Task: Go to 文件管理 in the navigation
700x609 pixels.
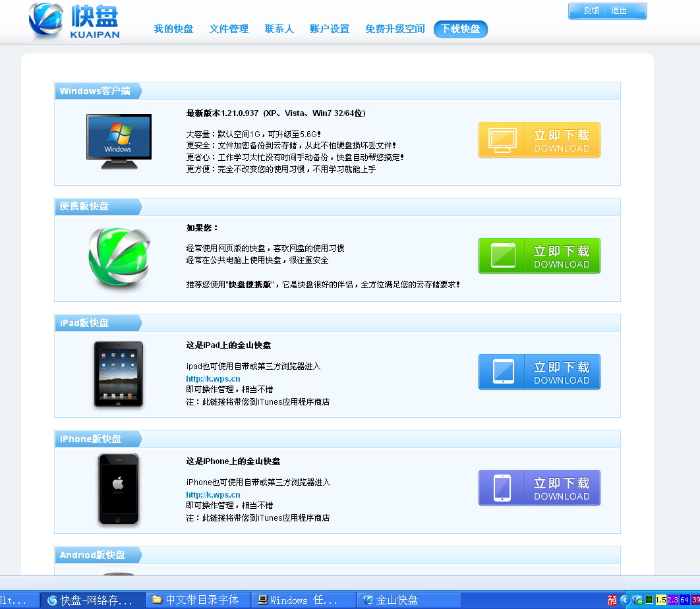Action: click(x=229, y=29)
